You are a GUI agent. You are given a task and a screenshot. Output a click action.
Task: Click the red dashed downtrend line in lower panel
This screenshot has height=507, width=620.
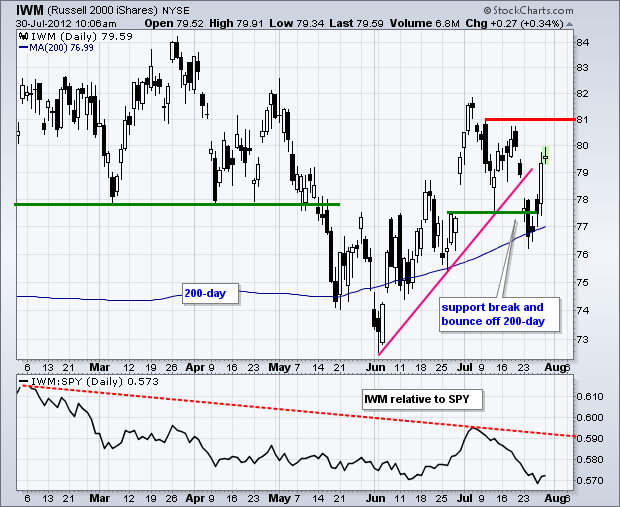(x=299, y=411)
